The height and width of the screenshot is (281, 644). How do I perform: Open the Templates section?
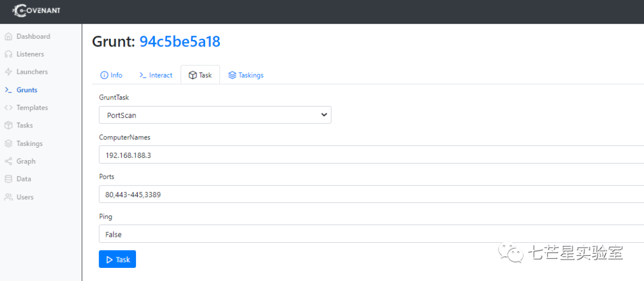click(x=32, y=108)
